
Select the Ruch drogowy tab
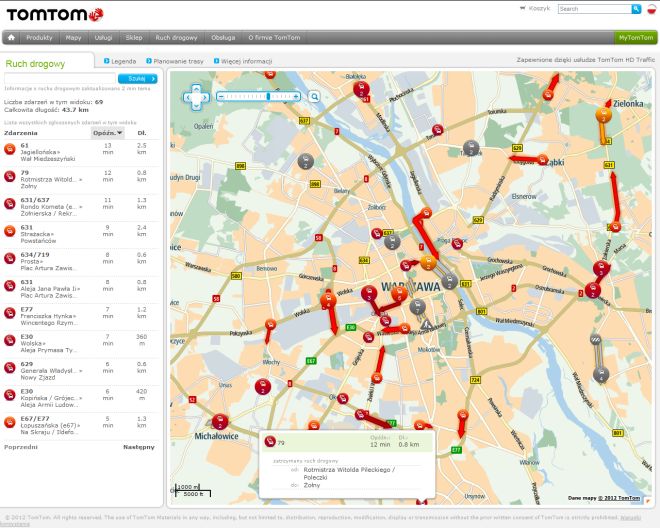pos(35,64)
